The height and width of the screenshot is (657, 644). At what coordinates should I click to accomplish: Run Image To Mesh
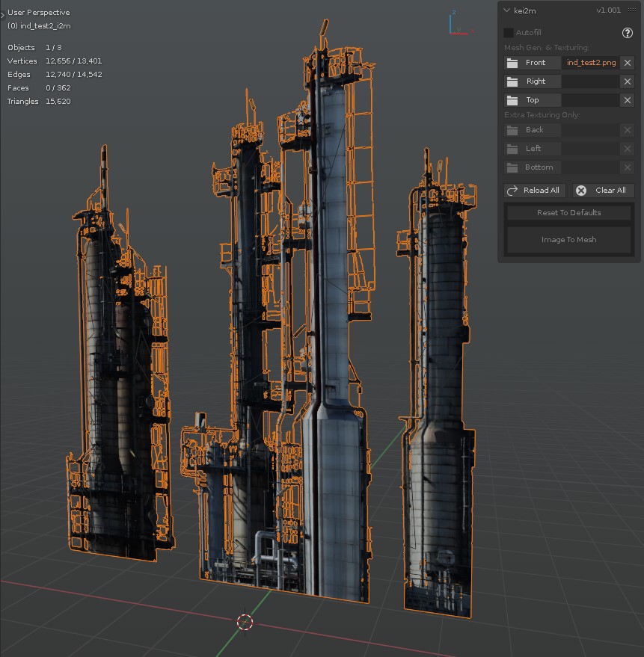click(568, 240)
